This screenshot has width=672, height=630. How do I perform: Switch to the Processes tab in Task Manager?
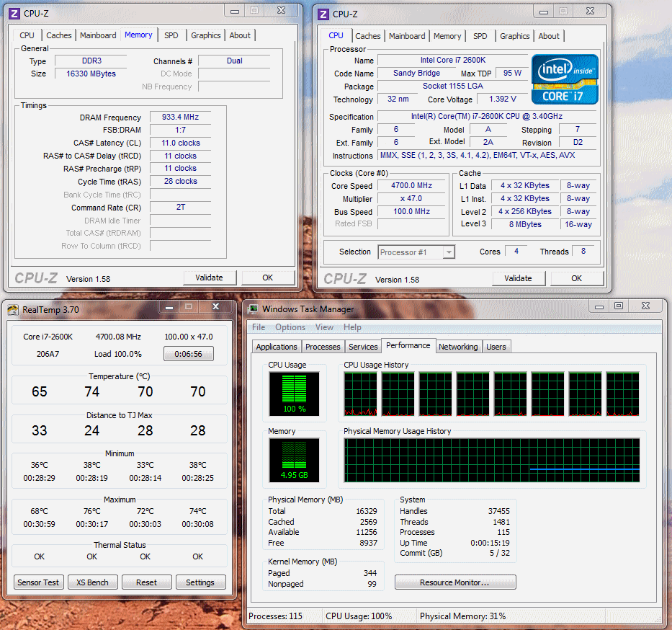(x=323, y=347)
